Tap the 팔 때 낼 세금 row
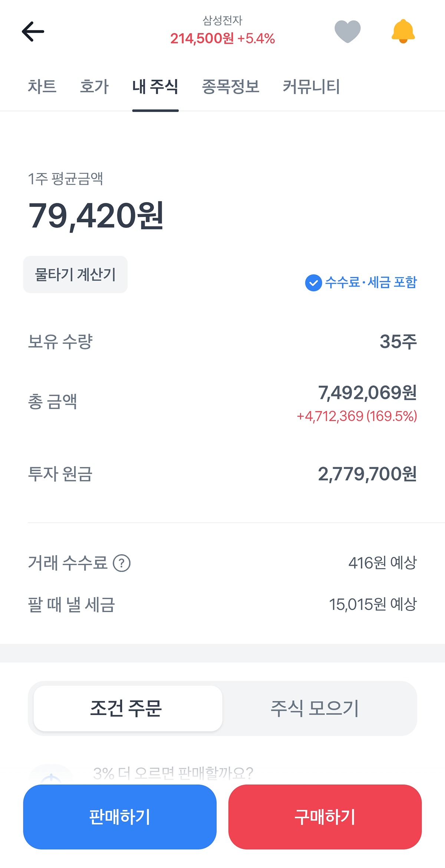The image size is (445, 868). [x=222, y=604]
